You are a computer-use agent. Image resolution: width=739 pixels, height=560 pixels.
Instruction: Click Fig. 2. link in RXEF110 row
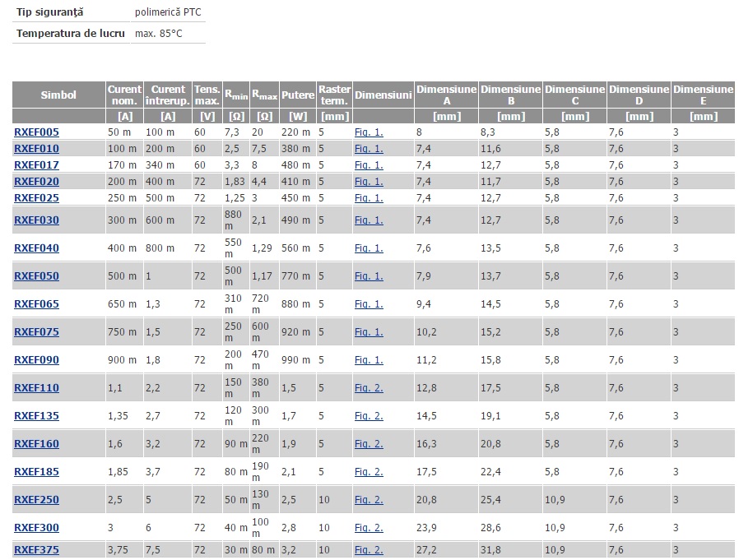tap(369, 388)
